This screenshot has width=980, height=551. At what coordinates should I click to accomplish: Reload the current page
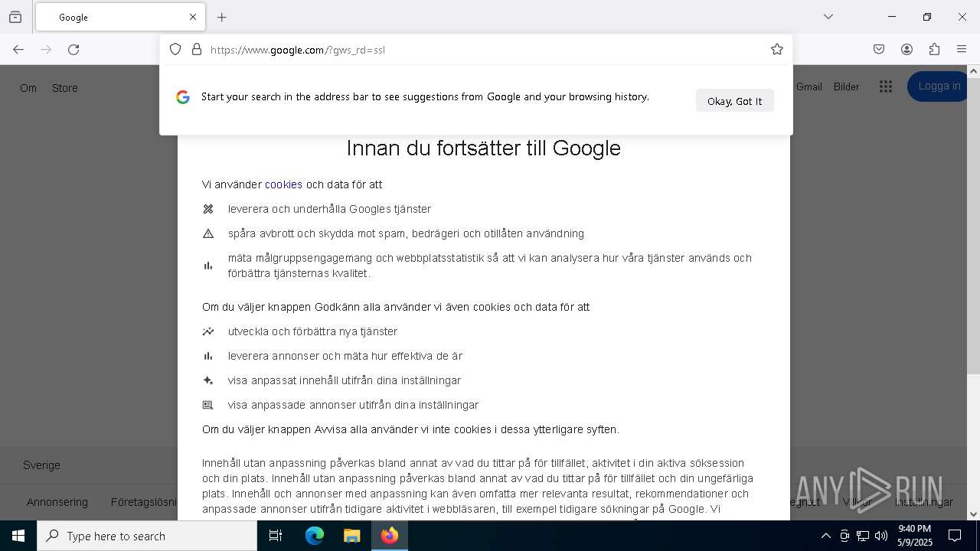(x=73, y=50)
